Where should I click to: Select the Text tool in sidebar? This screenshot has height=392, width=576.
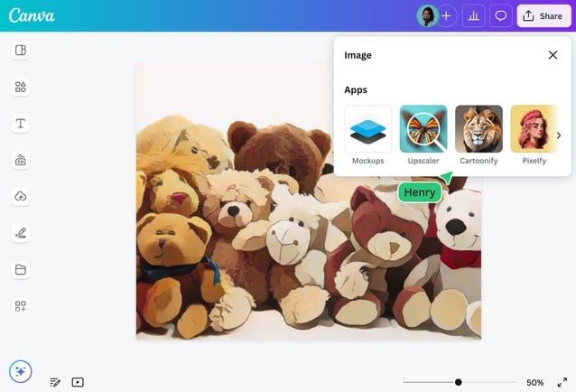click(21, 124)
